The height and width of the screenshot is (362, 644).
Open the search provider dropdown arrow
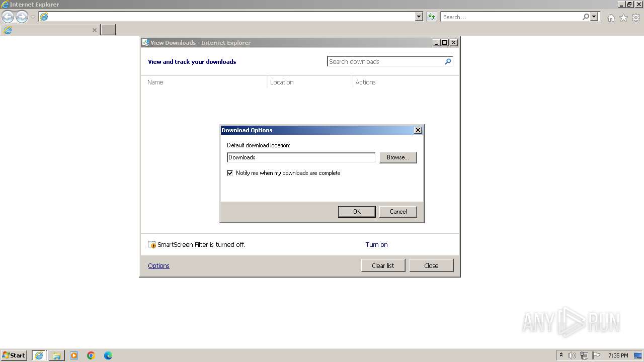pos(594,17)
